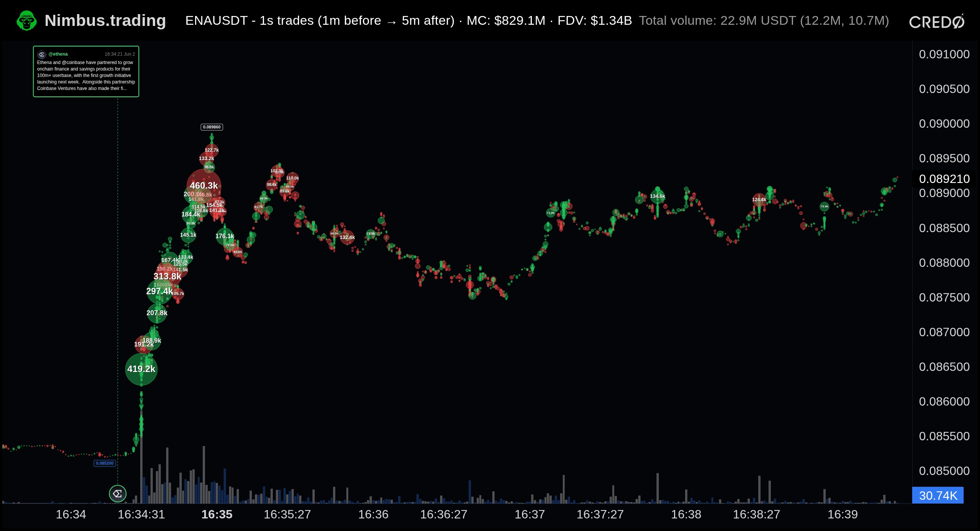Click the 184.4k green trade bubble
Screen dimensions: 980x531
[x=191, y=215]
